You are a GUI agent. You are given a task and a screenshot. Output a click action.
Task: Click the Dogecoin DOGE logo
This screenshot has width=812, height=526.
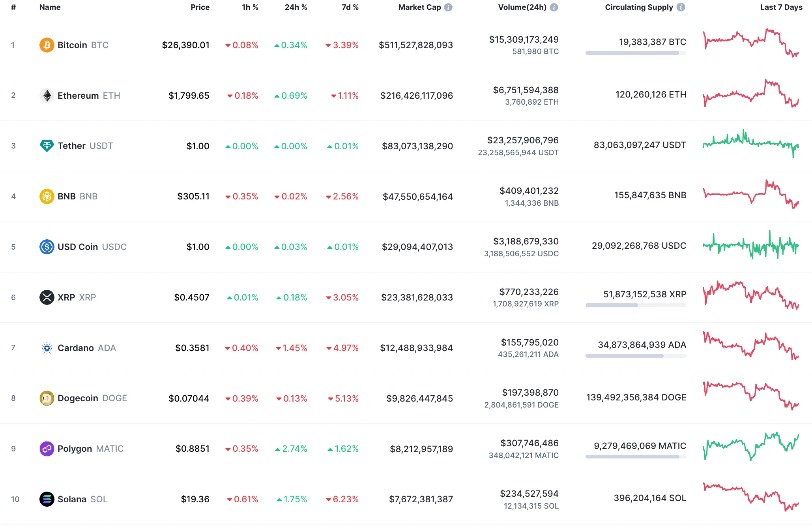[x=47, y=398]
